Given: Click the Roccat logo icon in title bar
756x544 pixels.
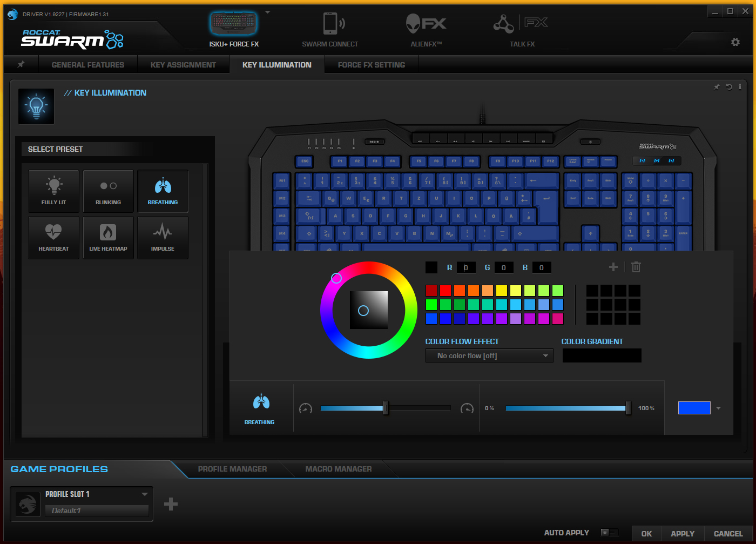Looking at the screenshot, I should [12, 15].
